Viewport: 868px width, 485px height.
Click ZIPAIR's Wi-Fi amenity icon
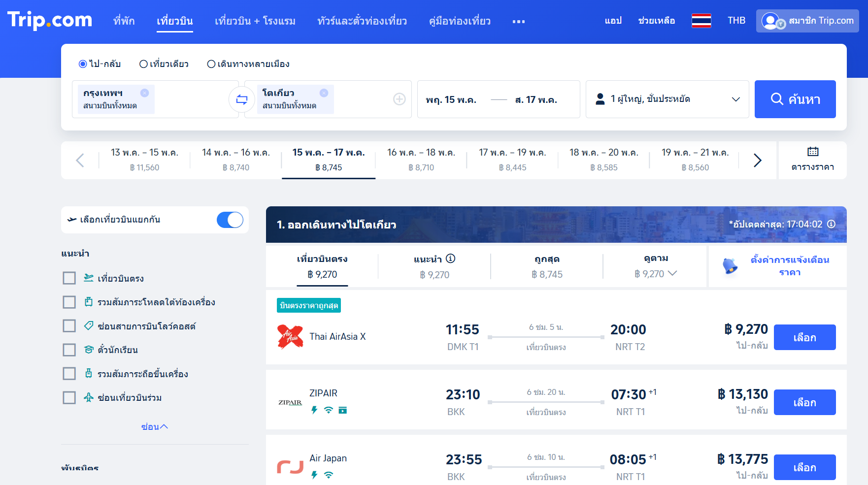[x=329, y=410]
